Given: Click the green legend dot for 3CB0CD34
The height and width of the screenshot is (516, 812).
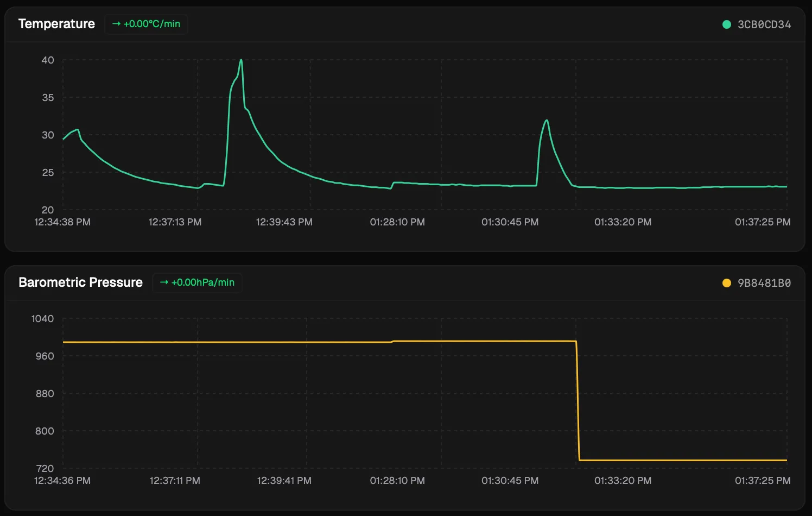Looking at the screenshot, I should click(x=727, y=24).
